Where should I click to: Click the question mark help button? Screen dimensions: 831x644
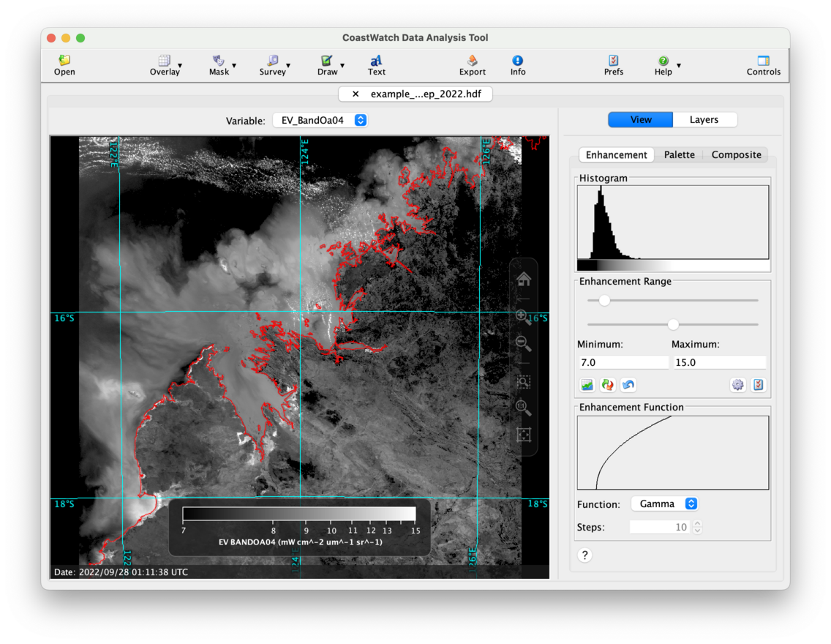(x=584, y=555)
